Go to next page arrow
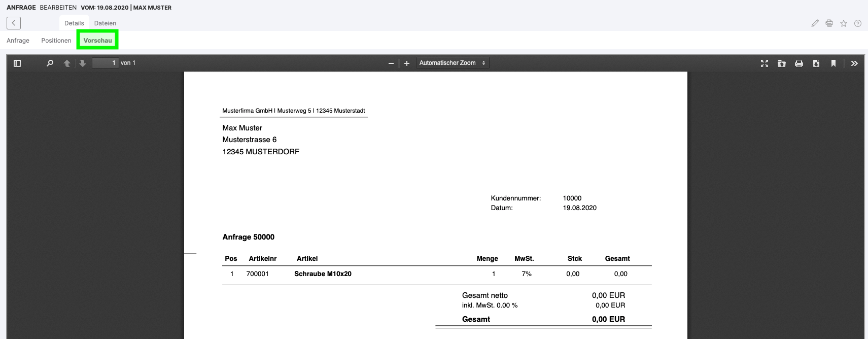868x339 pixels. tap(82, 63)
